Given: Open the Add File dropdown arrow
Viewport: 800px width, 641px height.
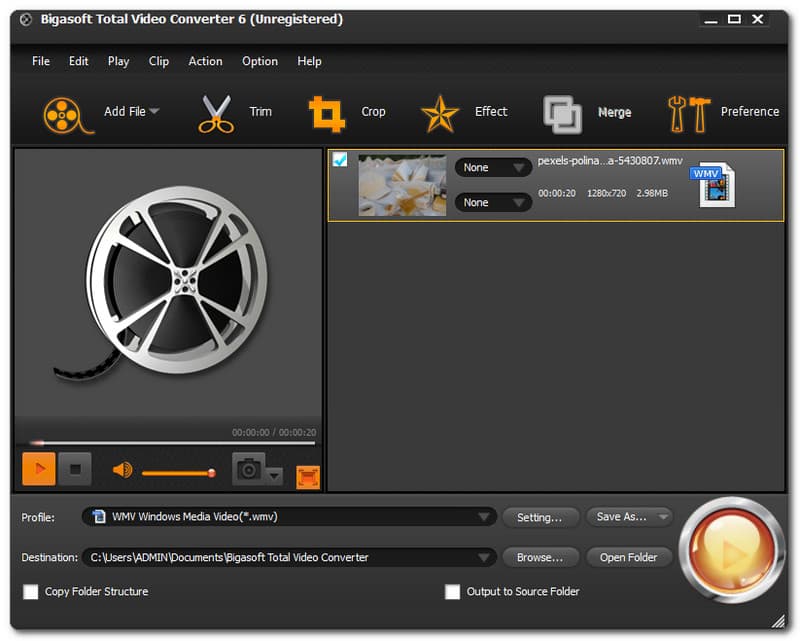Looking at the screenshot, I should point(155,111).
